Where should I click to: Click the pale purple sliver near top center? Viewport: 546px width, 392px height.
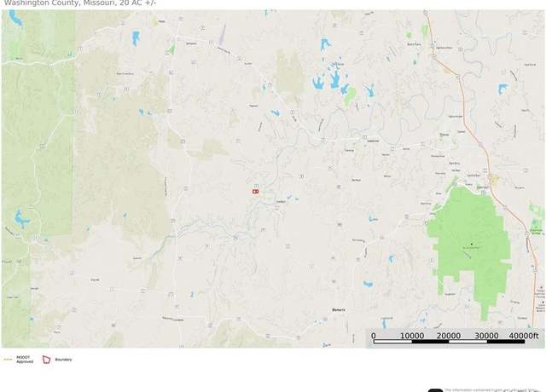pos(222,36)
